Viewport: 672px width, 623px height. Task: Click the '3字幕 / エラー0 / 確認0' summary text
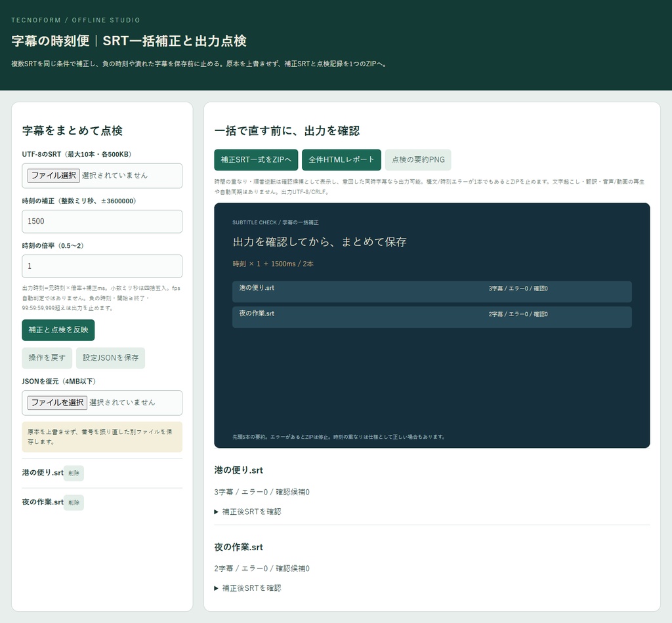click(x=518, y=289)
